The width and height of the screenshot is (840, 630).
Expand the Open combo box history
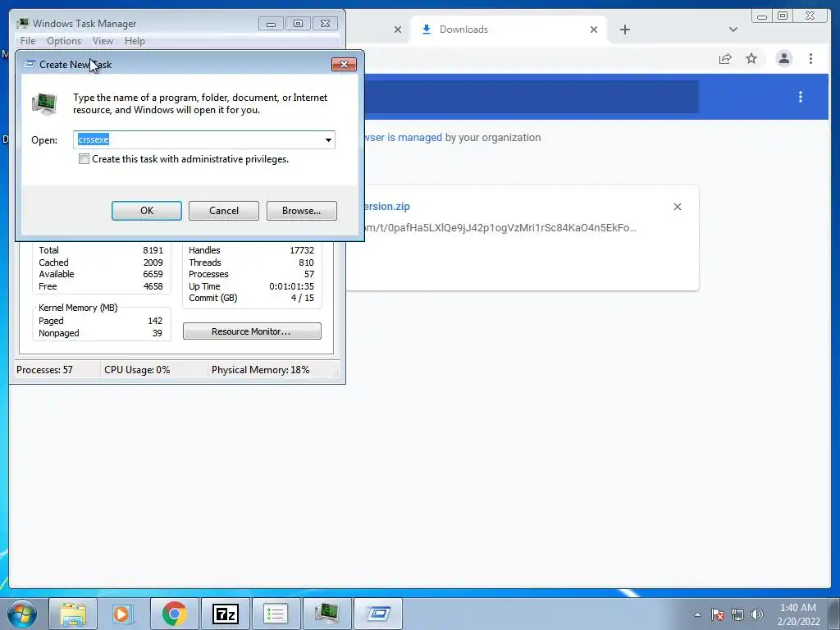point(328,139)
